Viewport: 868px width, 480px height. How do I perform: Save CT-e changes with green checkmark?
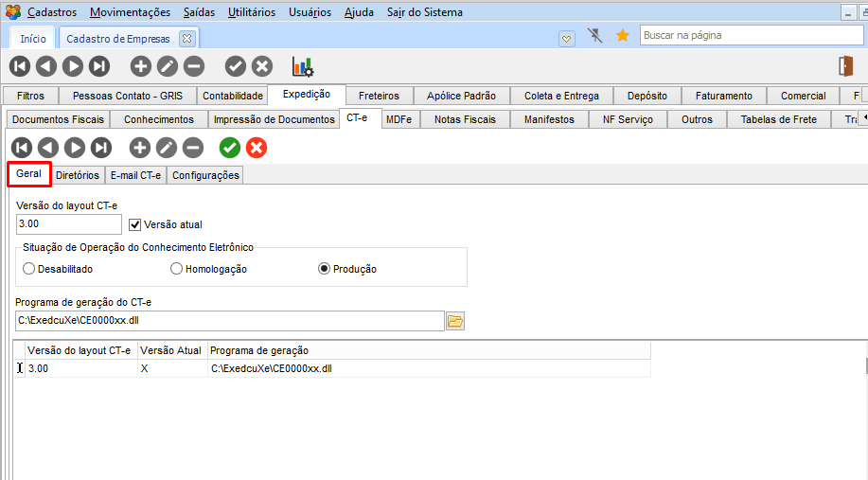pos(230,148)
